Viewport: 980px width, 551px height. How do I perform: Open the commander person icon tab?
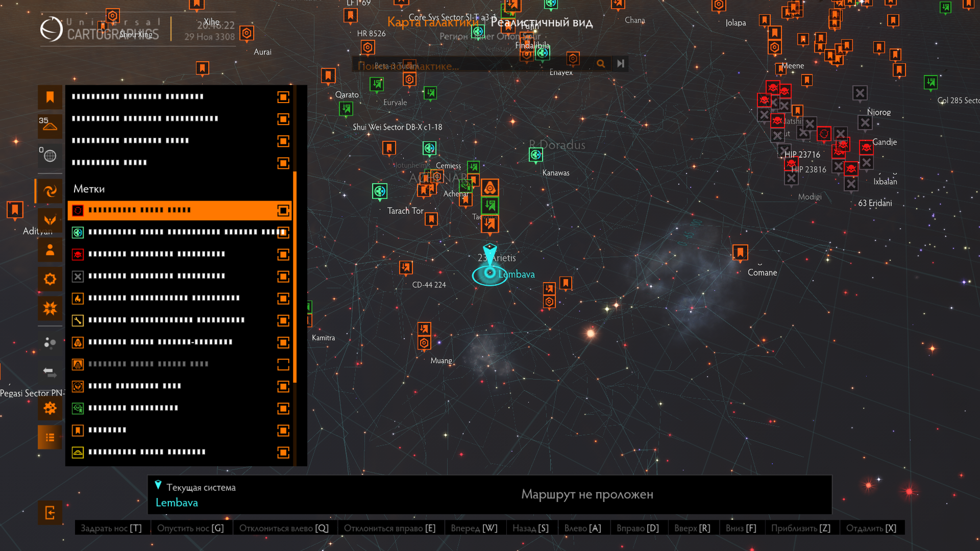[50, 250]
